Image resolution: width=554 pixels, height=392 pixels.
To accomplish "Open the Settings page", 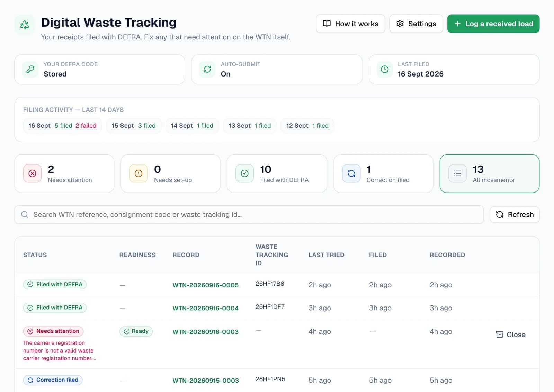I will tap(416, 24).
